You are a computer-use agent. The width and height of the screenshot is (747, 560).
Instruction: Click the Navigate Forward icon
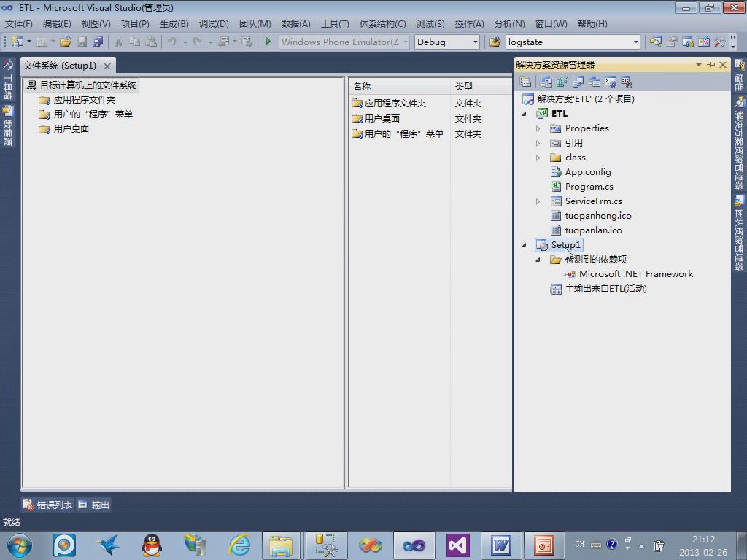247,42
